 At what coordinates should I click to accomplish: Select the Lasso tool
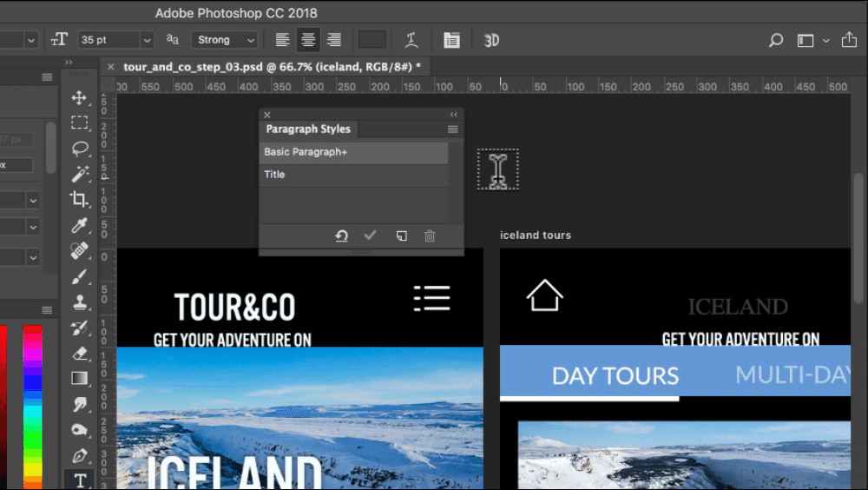click(x=80, y=149)
